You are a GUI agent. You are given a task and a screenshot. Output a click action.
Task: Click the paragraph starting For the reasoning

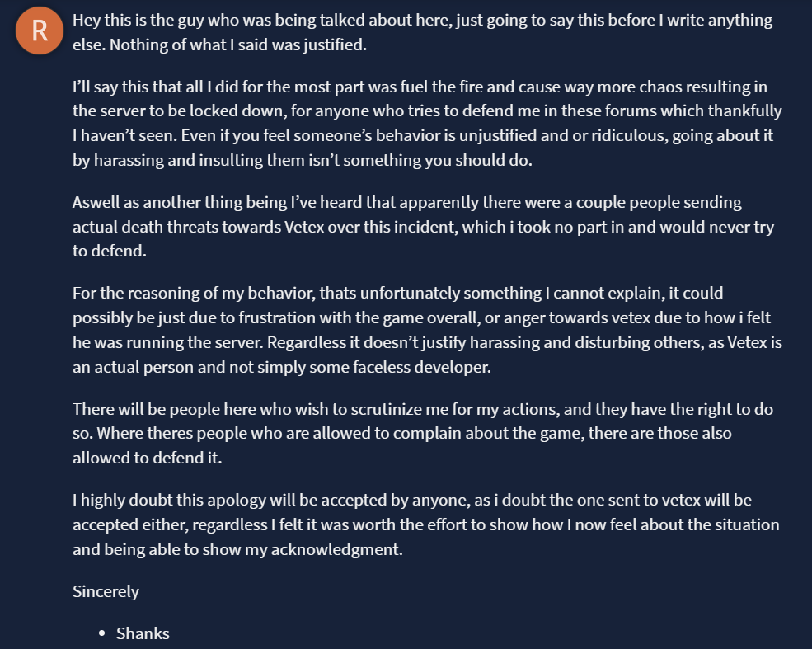pyautogui.click(x=427, y=330)
